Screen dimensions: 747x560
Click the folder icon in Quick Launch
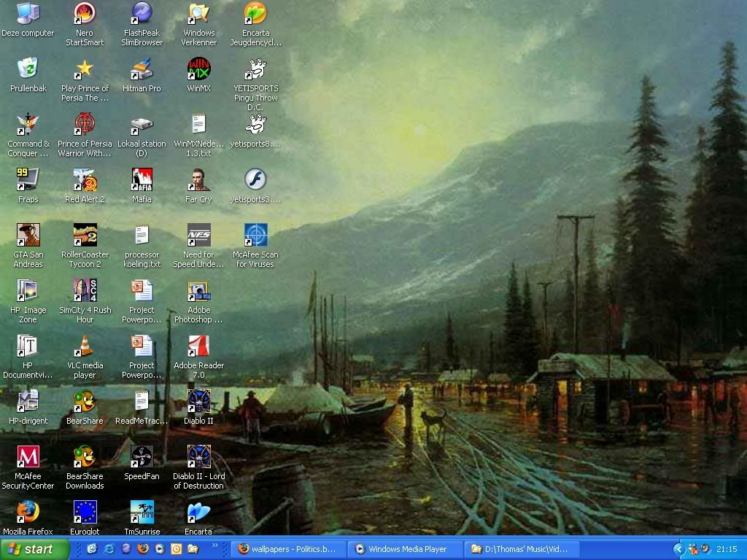click(193, 549)
